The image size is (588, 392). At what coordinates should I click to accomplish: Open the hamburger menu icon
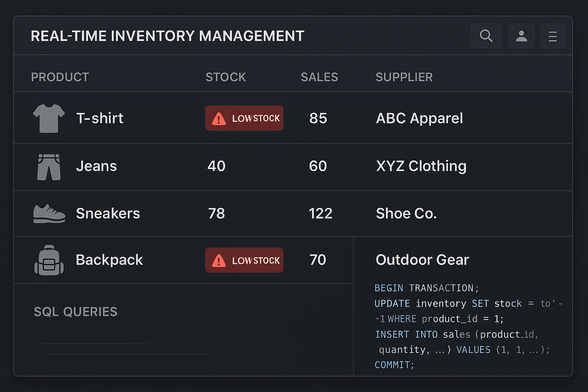point(552,36)
